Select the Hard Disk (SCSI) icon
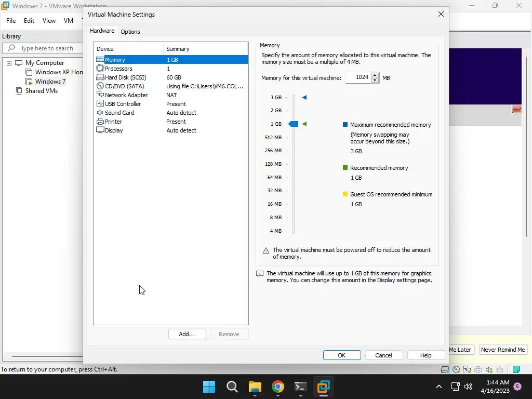This screenshot has height=399, width=532. click(100, 77)
